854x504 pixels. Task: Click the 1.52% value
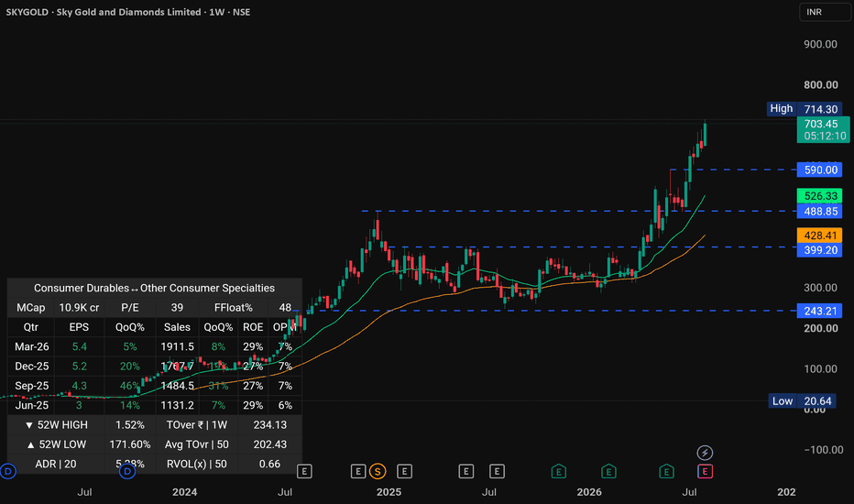coord(129,425)
